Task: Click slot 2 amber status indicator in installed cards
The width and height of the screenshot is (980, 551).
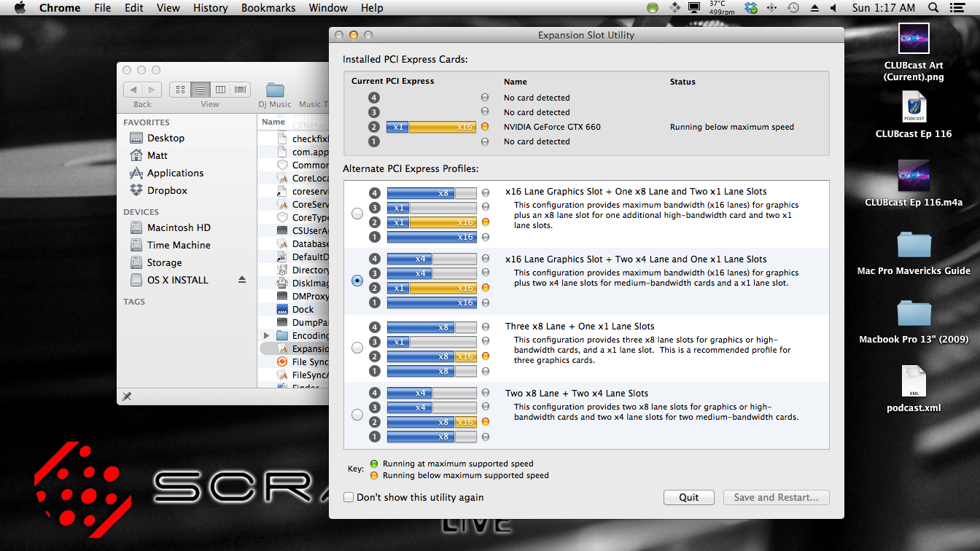Action: [485, 127]
